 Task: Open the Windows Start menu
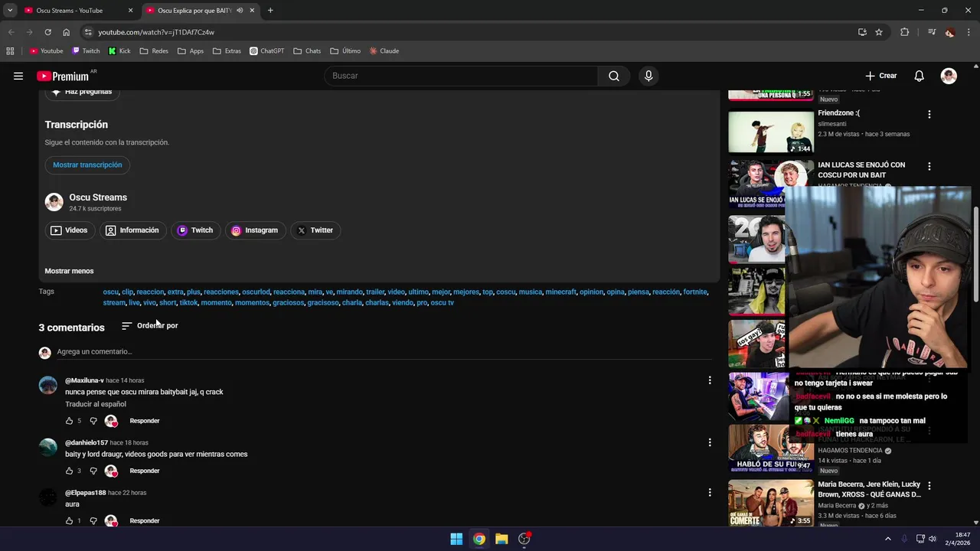click(x=456, y=539)
